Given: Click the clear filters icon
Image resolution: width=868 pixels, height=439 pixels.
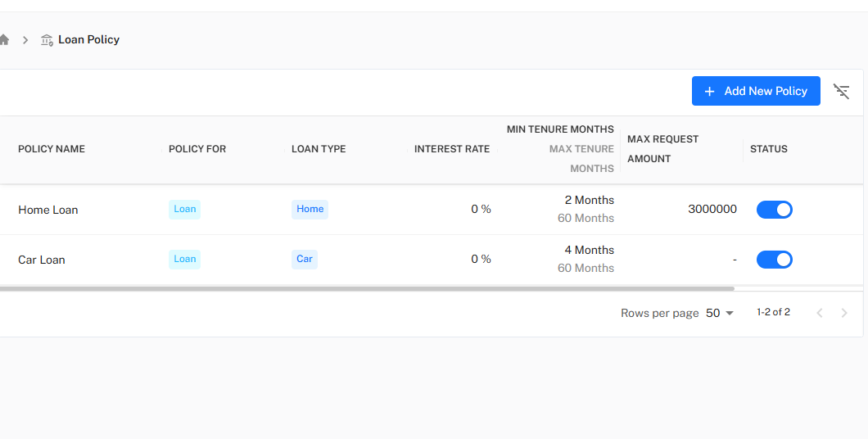Looking at the screenshot, I should point(841,91).
